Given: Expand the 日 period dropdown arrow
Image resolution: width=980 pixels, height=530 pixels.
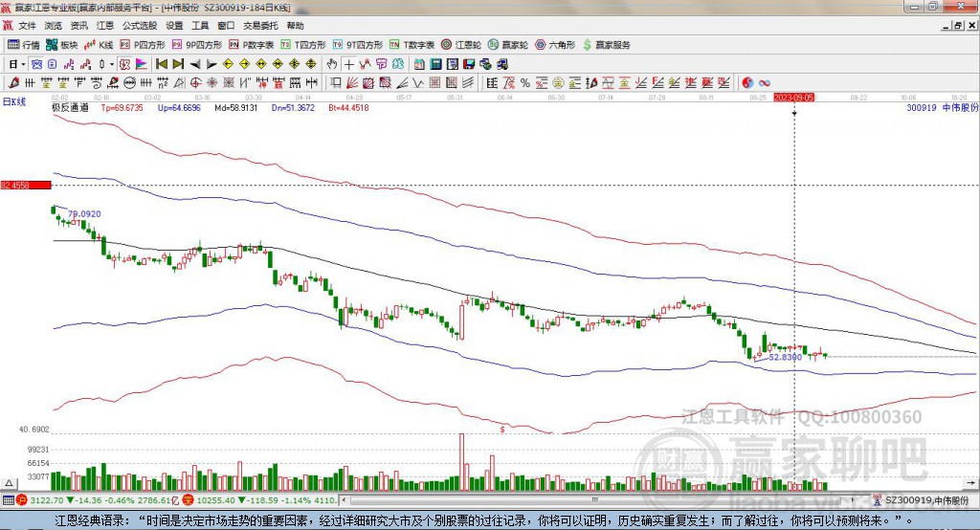Looking at the screenshot, I should pos(22,64).
